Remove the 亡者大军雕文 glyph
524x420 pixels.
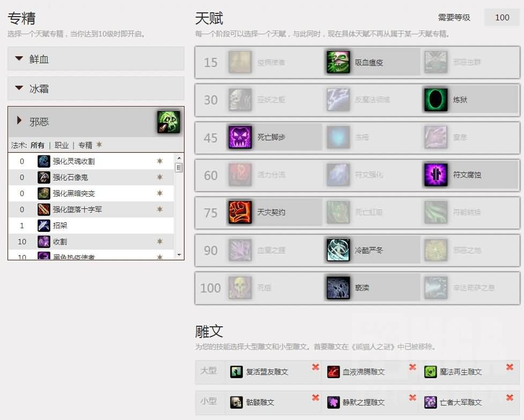tap(510, 397)
